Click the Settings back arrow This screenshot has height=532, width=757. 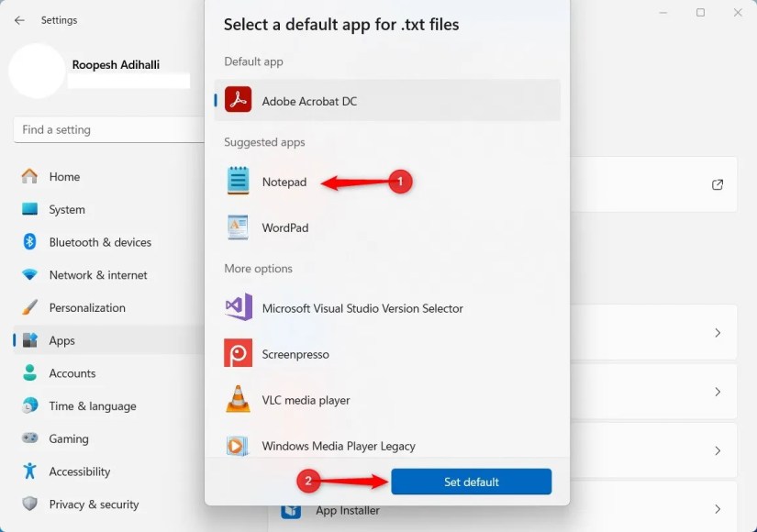tap(19, 20)
